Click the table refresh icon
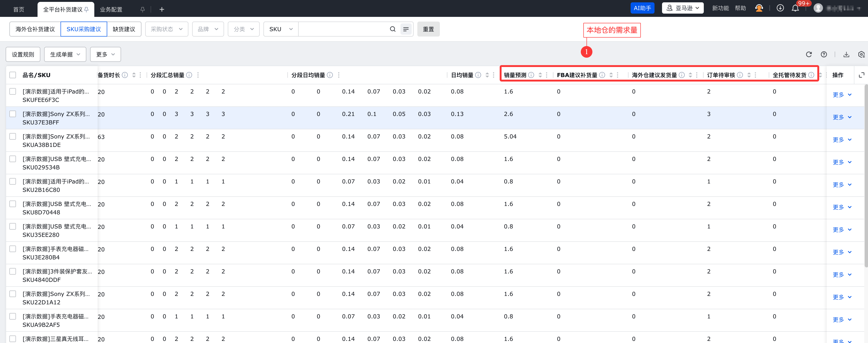Image resolution: width=868 pixels, height=343 pixels. [x=809, y=54]
